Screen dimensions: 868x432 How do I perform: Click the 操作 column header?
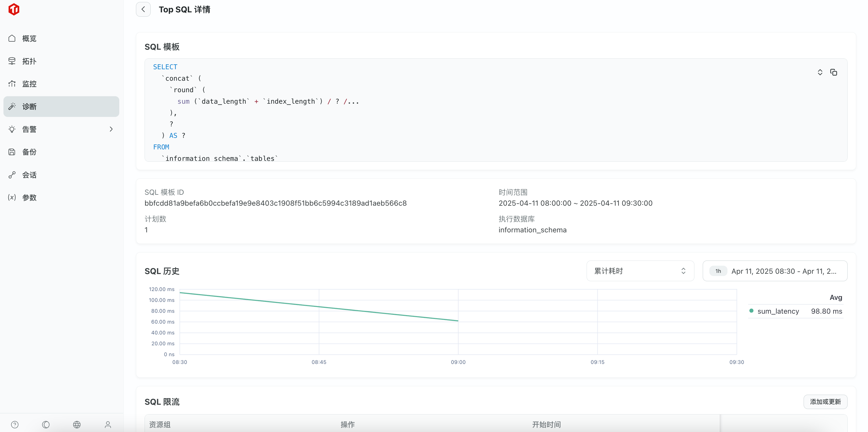(347, 424)
